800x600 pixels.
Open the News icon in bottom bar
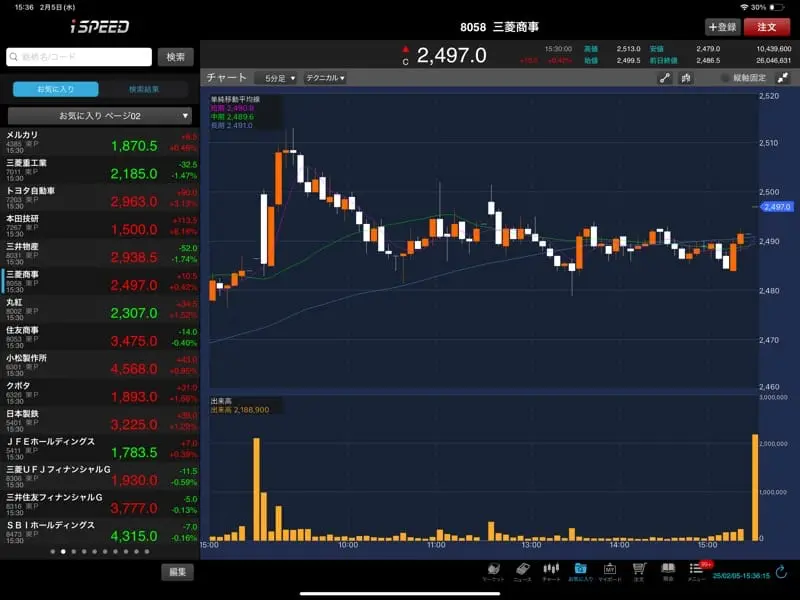point(522,571)
